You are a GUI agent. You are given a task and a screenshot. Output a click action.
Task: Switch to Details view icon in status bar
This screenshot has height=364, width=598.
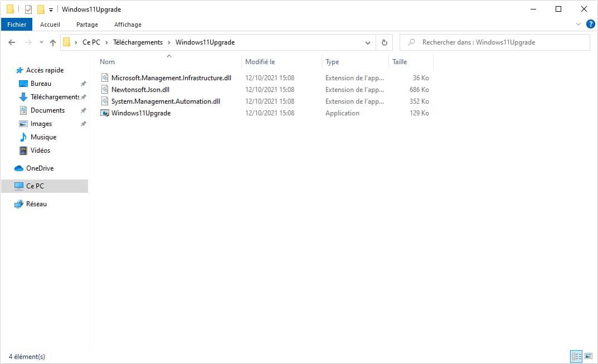pyautogui.click(x=576, y=356)
